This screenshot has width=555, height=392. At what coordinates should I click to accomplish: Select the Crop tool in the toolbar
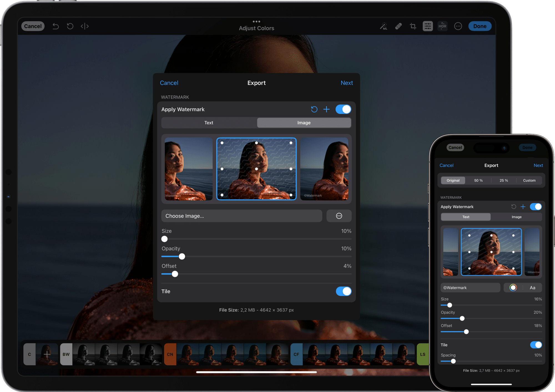[x=413, y=26]
